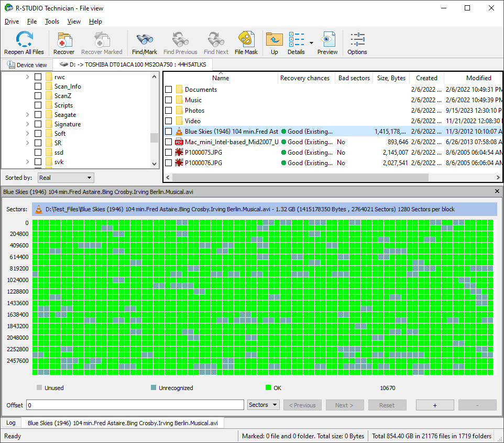Click the Reopen All Files toolbar icon

(x=24, y=39)
